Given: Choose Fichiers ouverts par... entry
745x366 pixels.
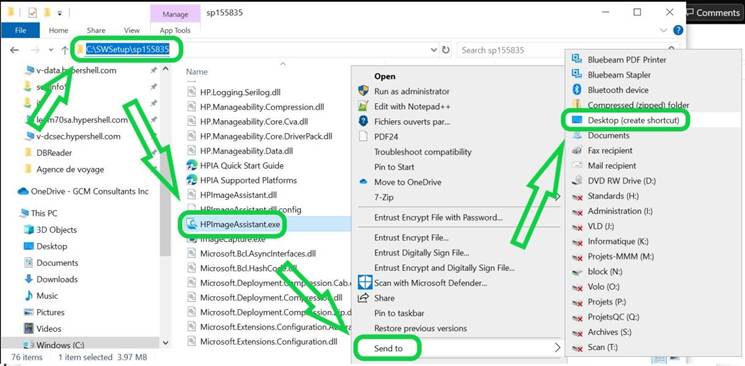Looking at the screenshot, I should click(x=412, y=122).
